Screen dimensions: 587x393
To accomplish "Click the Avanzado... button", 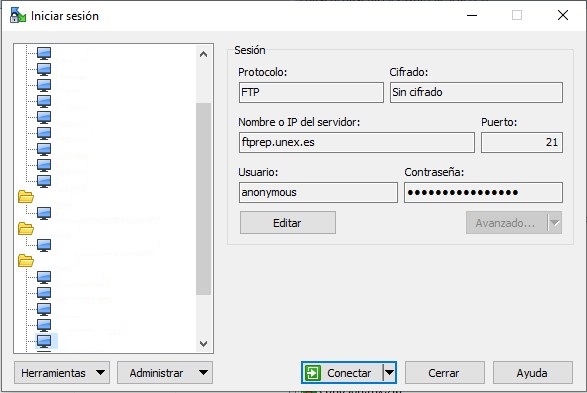I will [506, 223].
